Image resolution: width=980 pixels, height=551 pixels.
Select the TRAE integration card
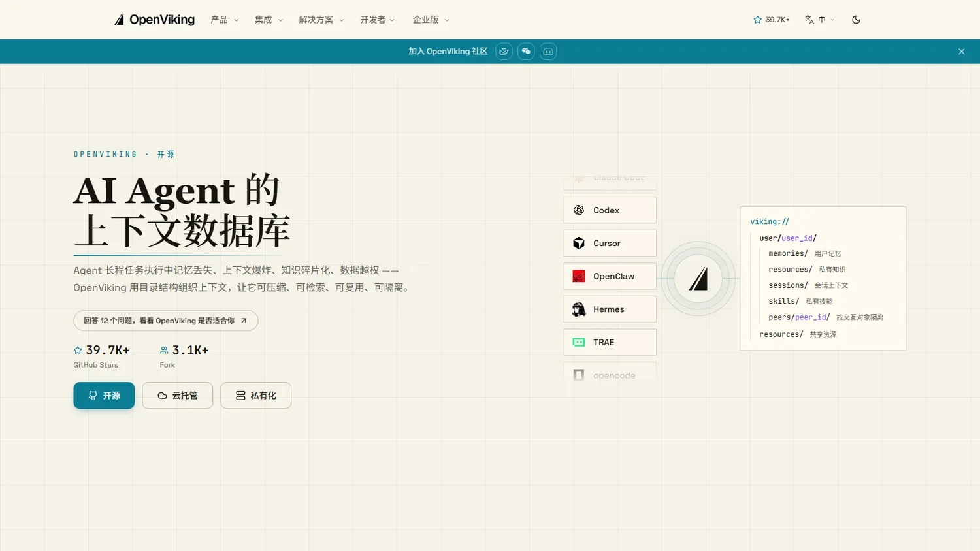[610, 342]
